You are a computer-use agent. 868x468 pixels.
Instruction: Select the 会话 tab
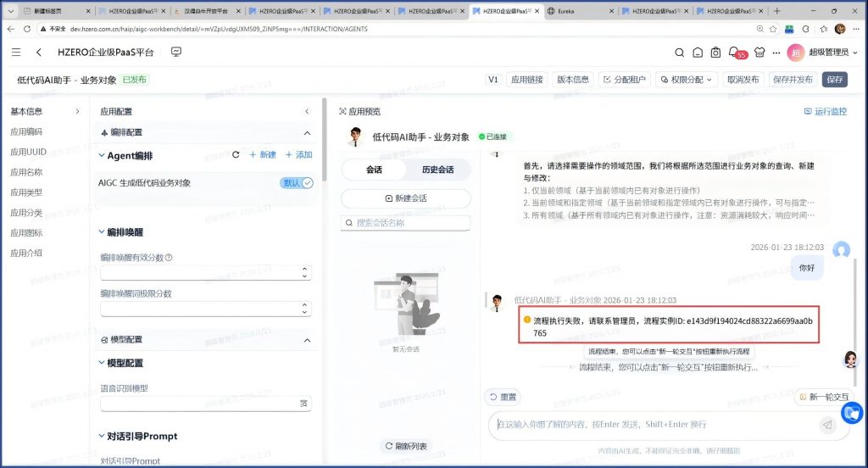click(374, 170)
